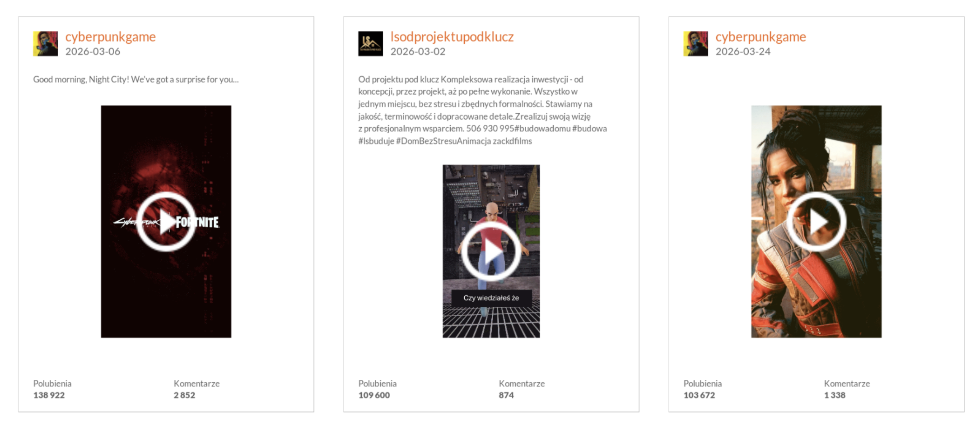The height and width of the screenshot is (434, 980).
Task: Click the 2026-03-06 post date
Action: pos(93,51)
